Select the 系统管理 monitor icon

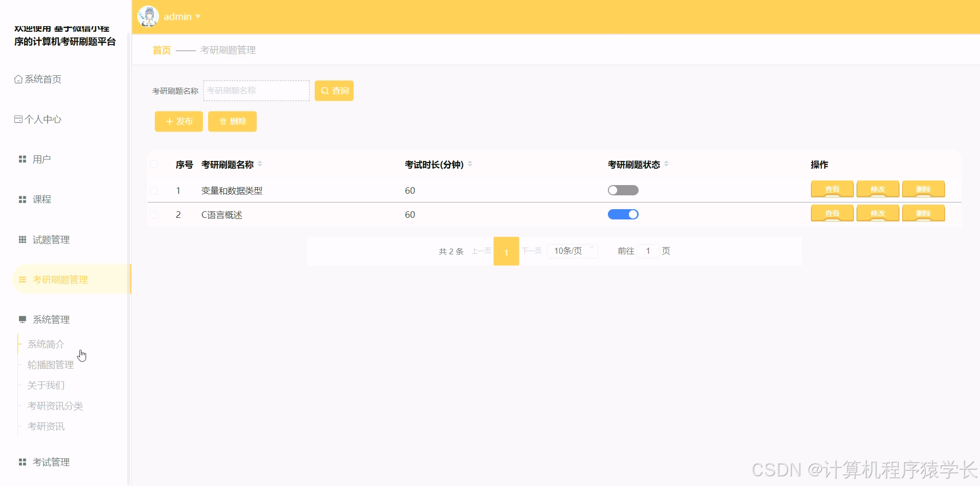pos(23,319)
